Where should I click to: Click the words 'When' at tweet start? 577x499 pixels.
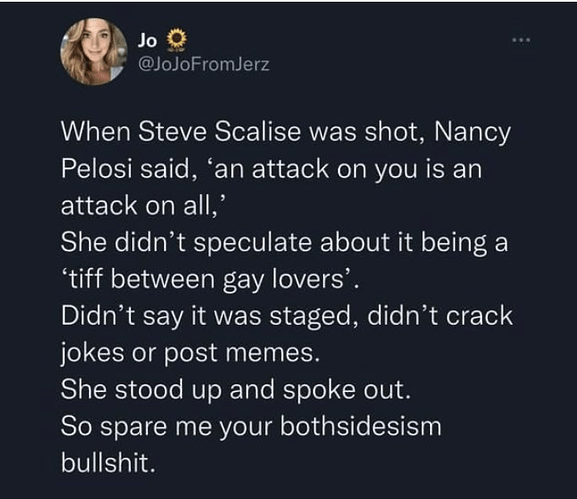click(96, 132)
